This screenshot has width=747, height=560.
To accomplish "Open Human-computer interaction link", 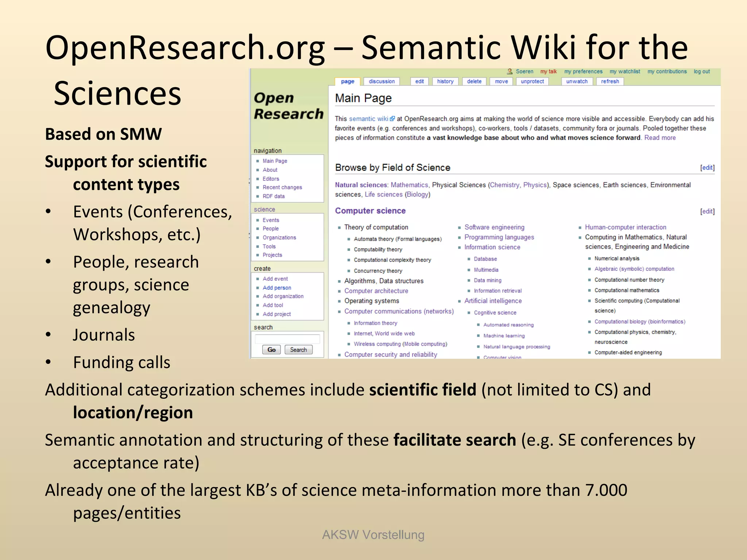I will (626, 227).
